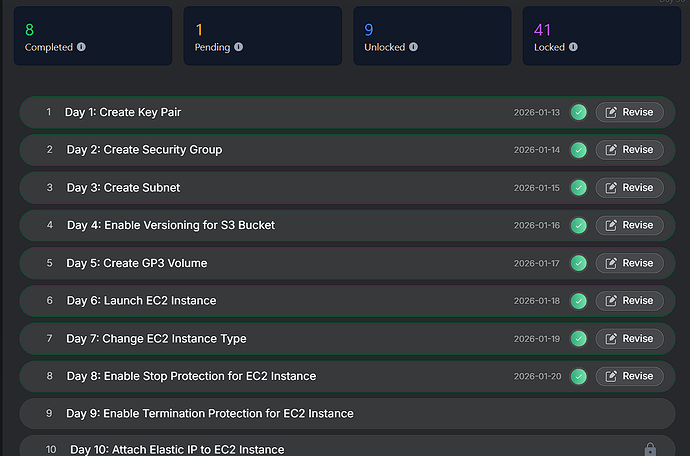
Task: Revise the Day 8 Stop Protection task
Action: (x=629, y=376)
